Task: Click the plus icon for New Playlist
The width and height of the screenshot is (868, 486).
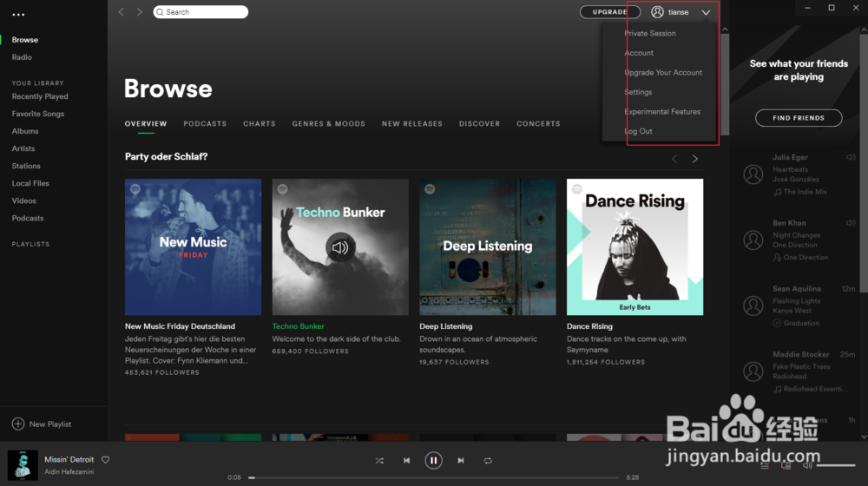Action: tap(17, 424)
